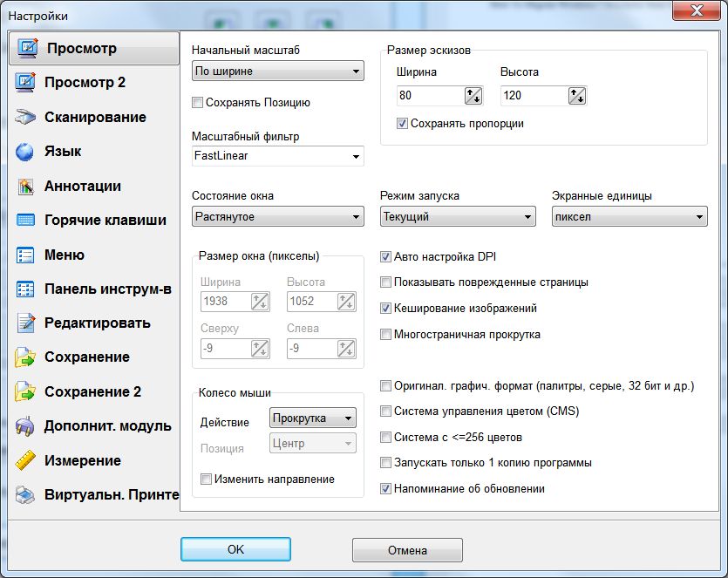The image size is (728, 578).
Task: Click the Сканирование scanner icon
Action: 25,117
